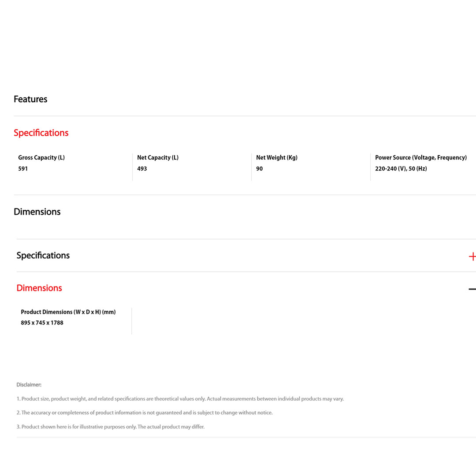Click the Gross Capacity (L) label
This screenshot has width=476, height=476.
point(41,157)
